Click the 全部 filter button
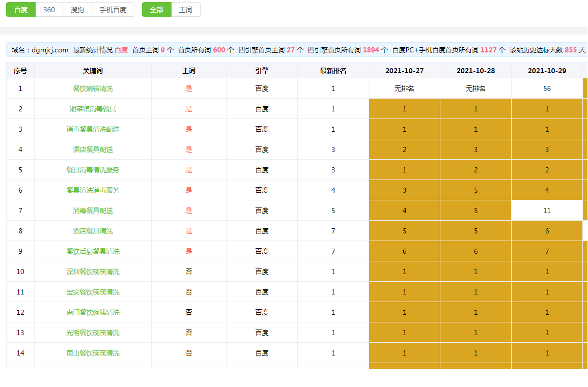The width and height of the screenshot is (588, 387). click(157, 10)
